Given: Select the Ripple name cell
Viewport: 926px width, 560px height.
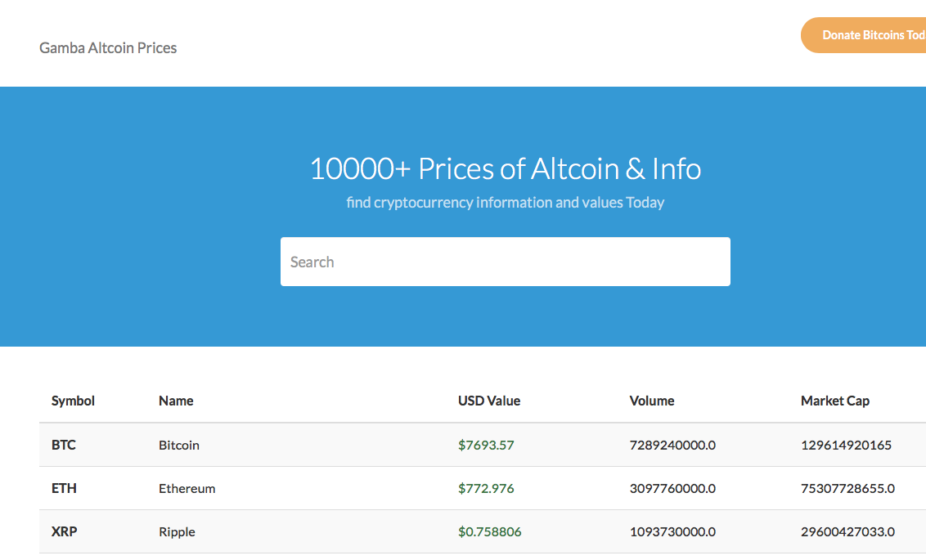Looking at the screenshot, I should 177,532.
